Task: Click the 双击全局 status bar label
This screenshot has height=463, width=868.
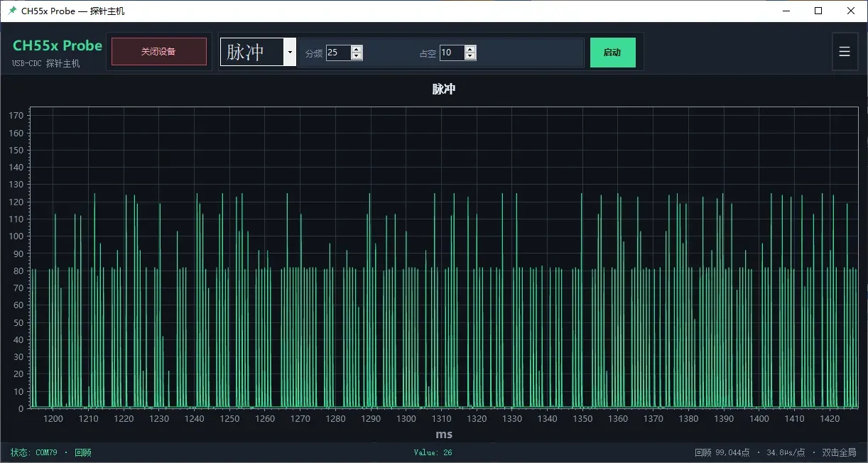Action: click(839, 452)
